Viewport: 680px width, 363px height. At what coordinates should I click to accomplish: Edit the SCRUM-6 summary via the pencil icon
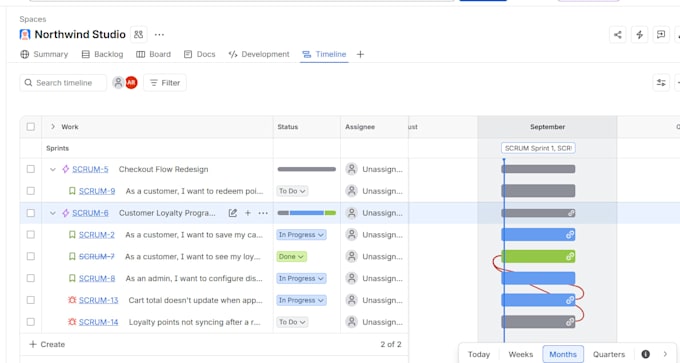coord(233,213)
